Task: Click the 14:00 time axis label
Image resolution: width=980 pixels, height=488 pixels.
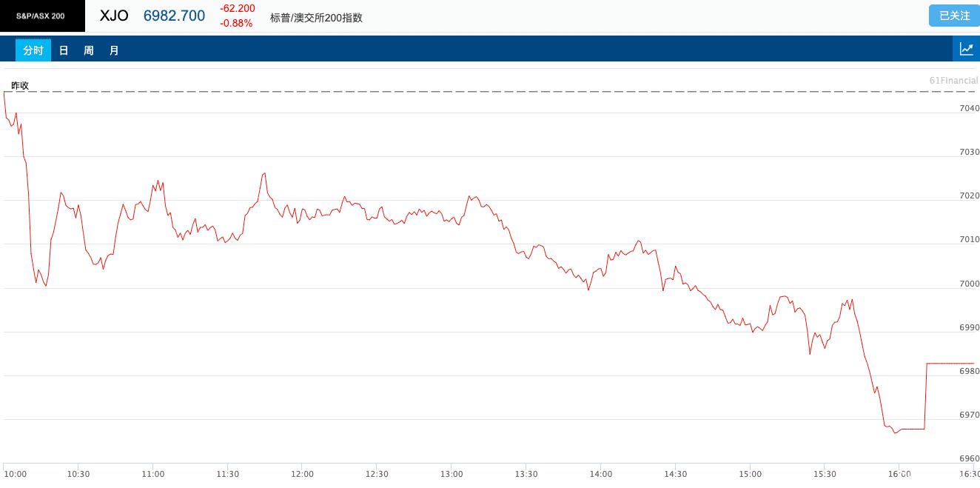Action: pos(601,474)
